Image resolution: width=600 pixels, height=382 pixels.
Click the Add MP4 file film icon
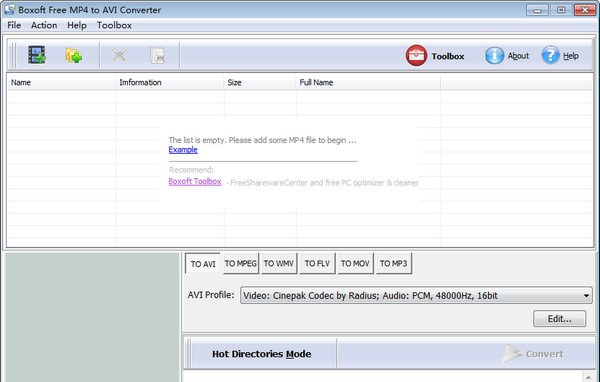pos(37,55)
